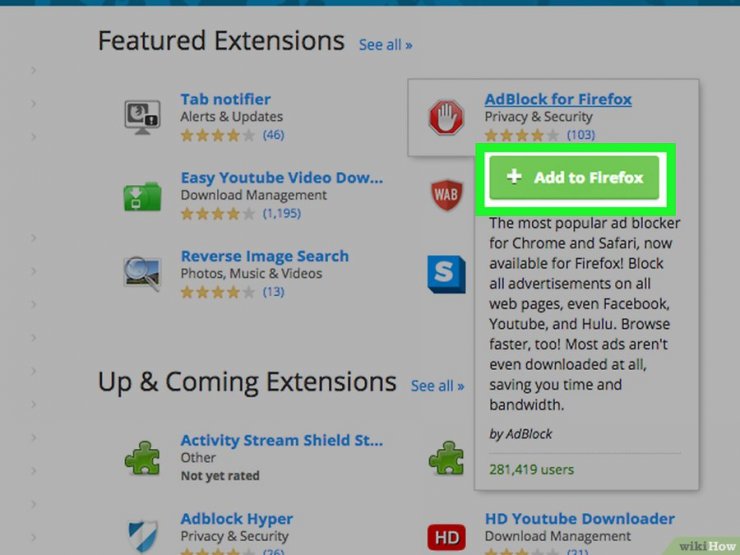740x555 pixels.
Task: Click the "Other" category under Activity Stream
Action: (x=198, y=457)
